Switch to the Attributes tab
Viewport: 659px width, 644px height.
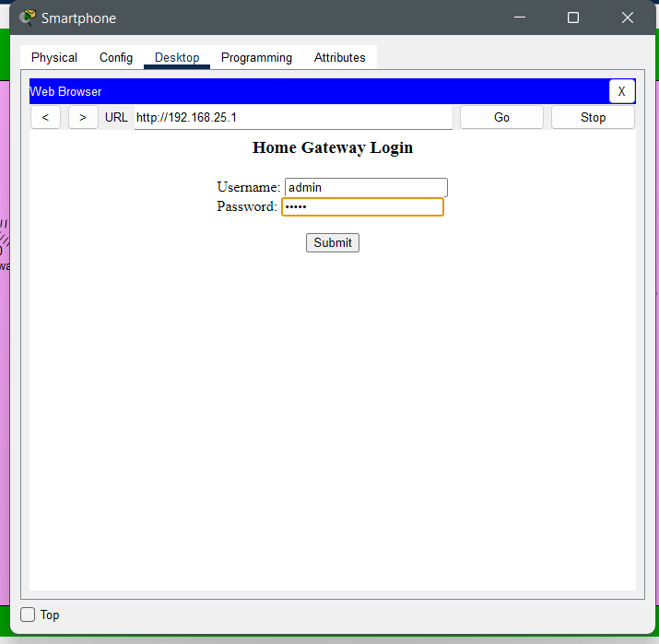point(339,57)
